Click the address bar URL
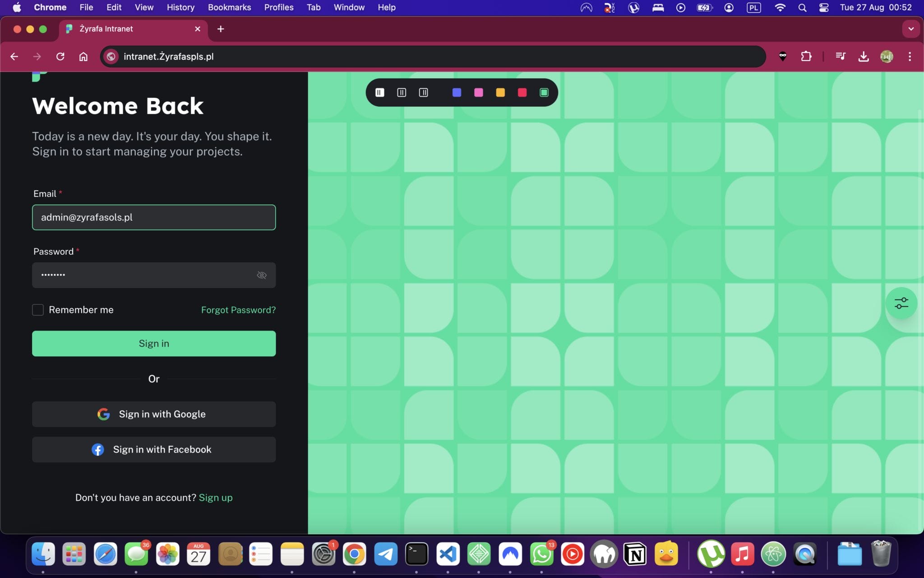 point(169,56)
